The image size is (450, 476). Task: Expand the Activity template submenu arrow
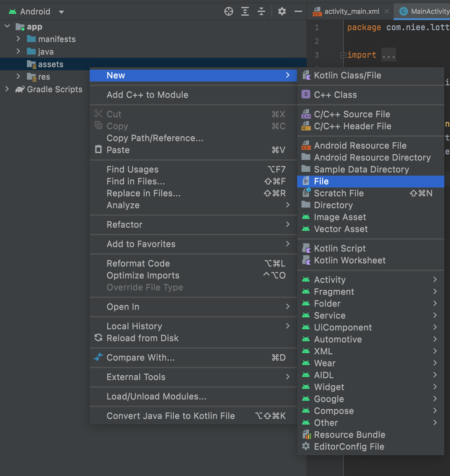435,279
